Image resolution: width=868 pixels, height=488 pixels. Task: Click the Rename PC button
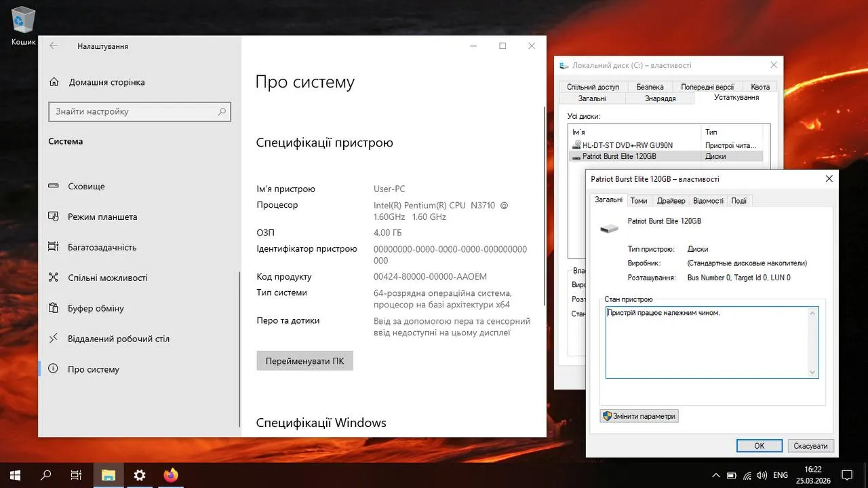tap(304, 361)
